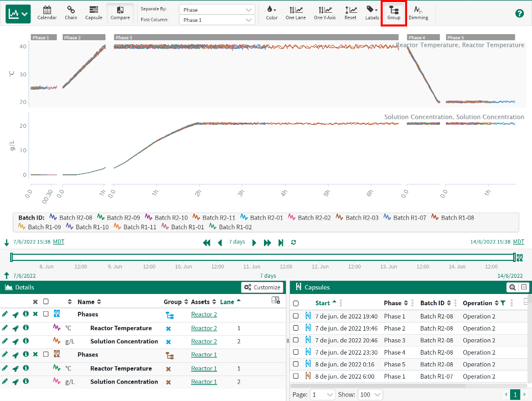Click the One Lane toolbar icon
This screenshot has height=401, width=532.
[295, 13]
